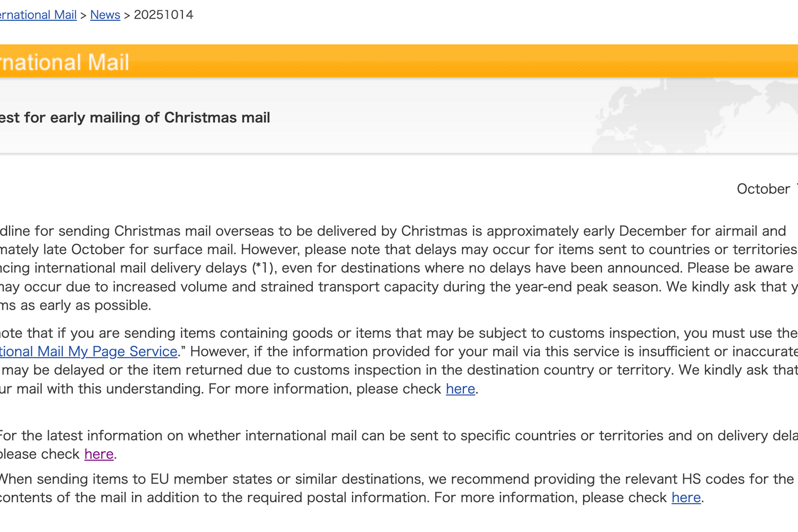Click the orange International Mail banner
Viewport: 798px width, 532px height.
[x=372, y=61]
